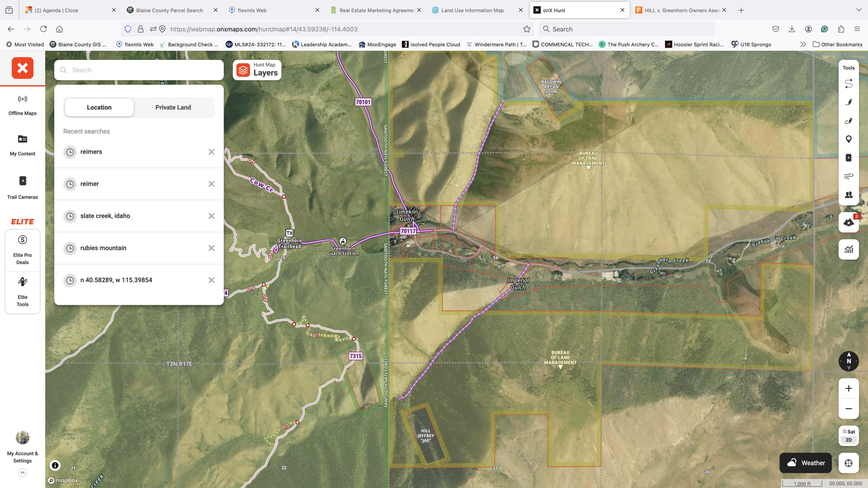Open the Hunt Map Layers panel

[257, 70]
